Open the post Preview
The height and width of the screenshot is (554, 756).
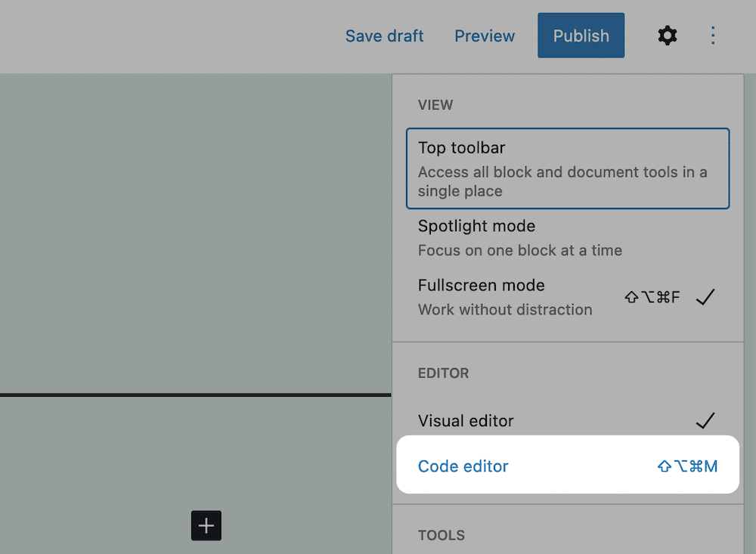pos(485,36)
